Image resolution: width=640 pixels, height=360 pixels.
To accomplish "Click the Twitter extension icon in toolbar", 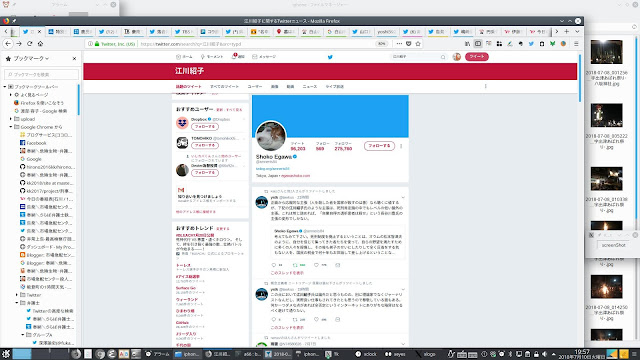I will click(x=531, y=44).
